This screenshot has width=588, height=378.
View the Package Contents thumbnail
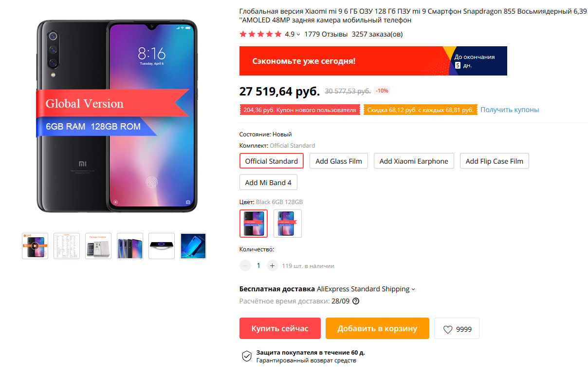pyautogui.click(x=98, y=246)
